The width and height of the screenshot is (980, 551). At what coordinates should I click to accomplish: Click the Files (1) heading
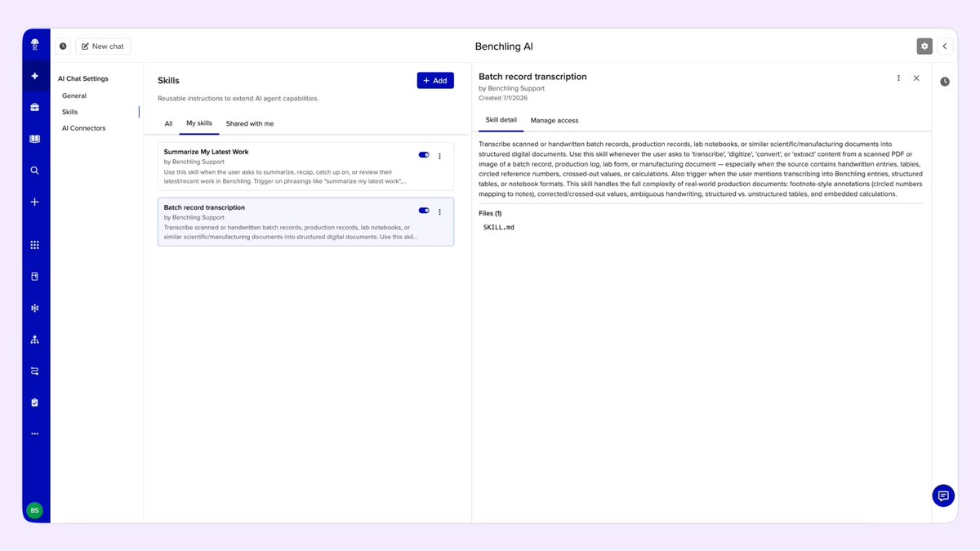point(490,213)
